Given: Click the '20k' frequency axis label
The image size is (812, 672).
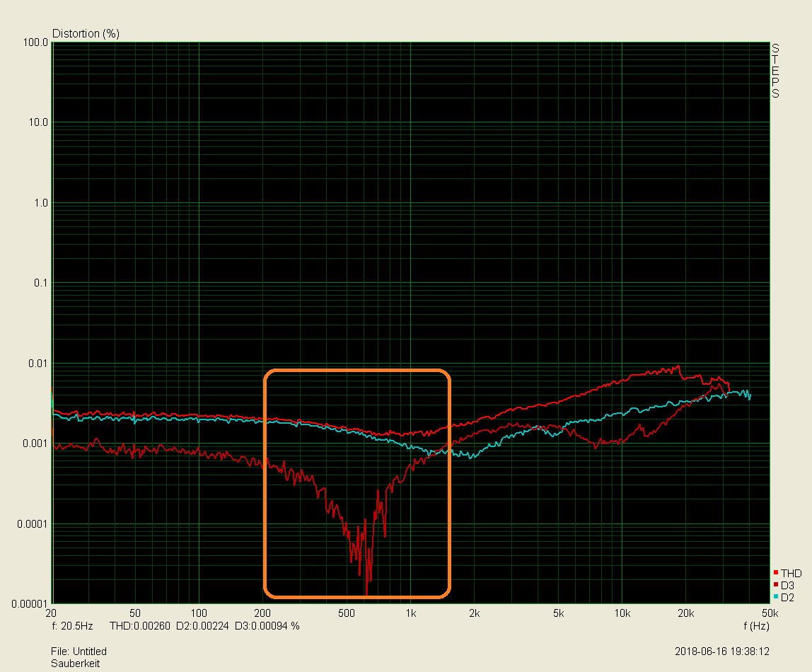Looking at the screenshot, I should (685, 613).
